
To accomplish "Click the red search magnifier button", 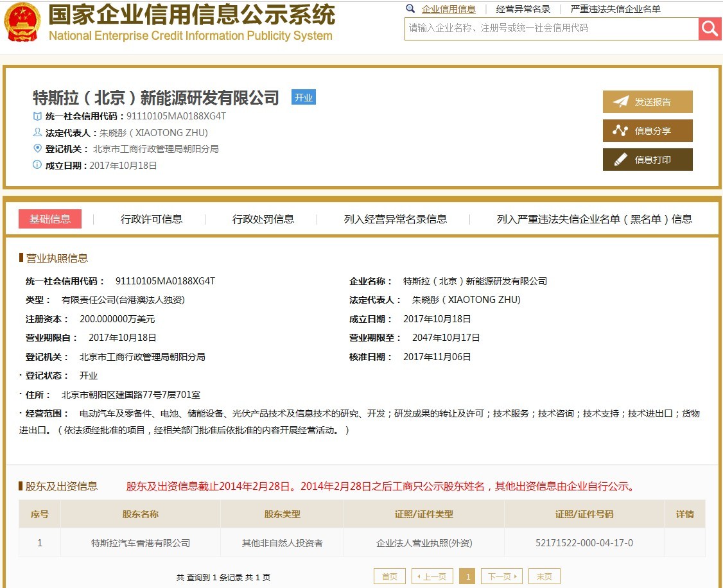I will 710,29.
